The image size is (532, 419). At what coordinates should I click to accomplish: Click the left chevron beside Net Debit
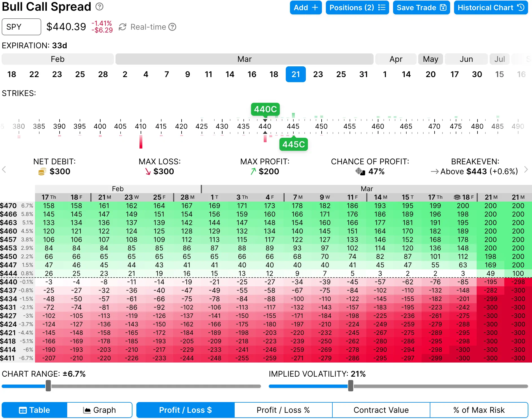coord(4,169)
